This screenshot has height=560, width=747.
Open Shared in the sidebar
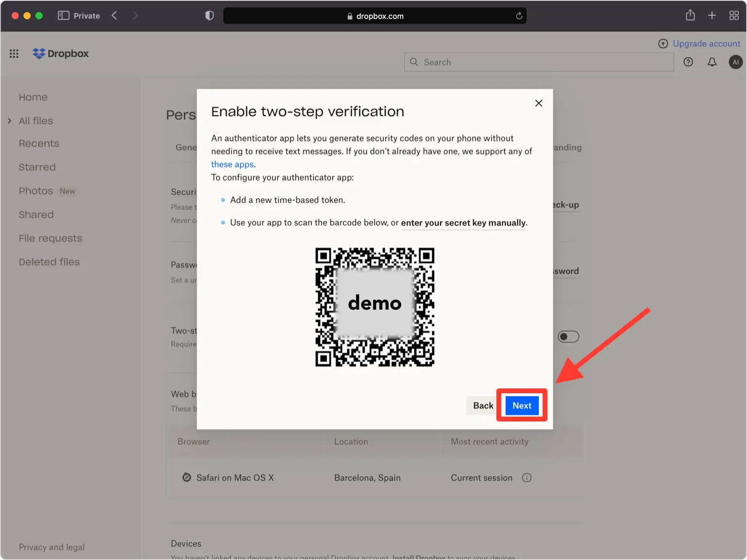click(x=36, y=214)
